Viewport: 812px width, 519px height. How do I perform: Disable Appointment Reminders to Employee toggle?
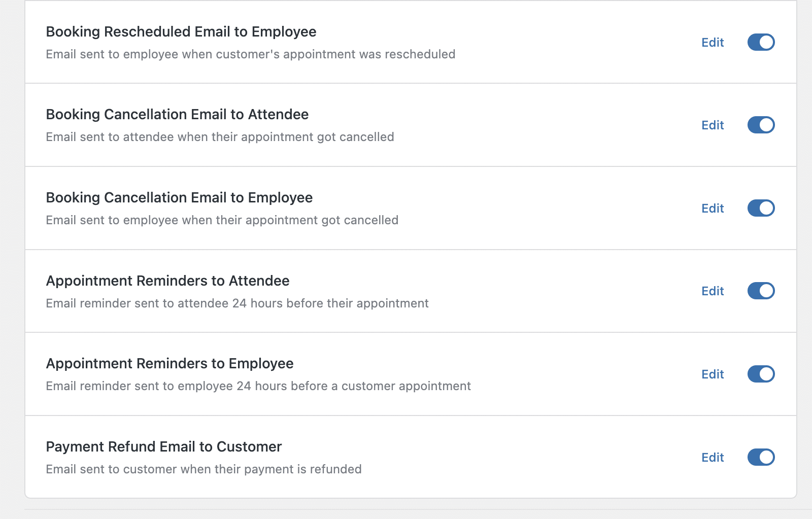761,374
